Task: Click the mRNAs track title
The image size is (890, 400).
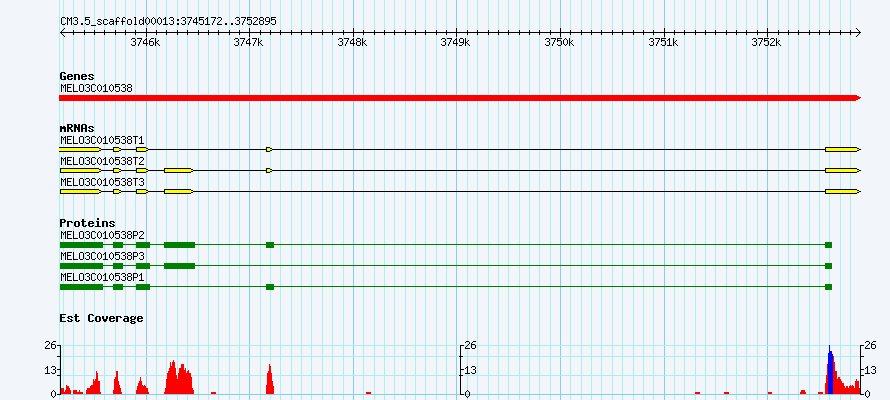Action: (77, 128)
